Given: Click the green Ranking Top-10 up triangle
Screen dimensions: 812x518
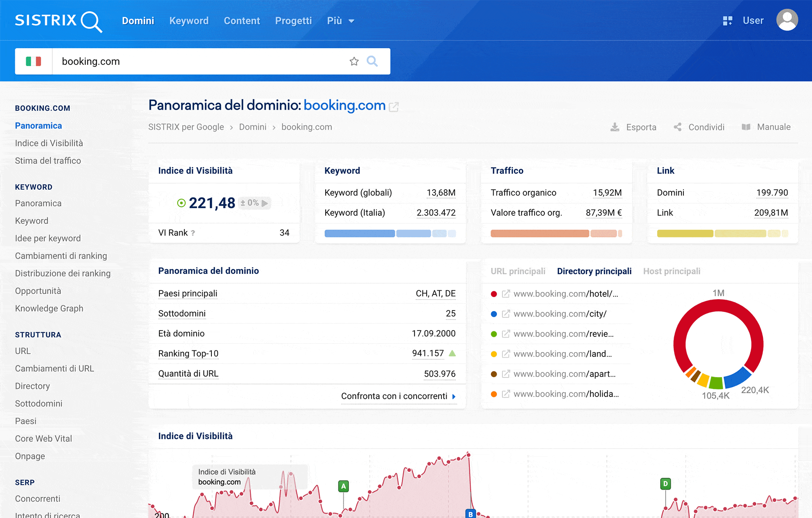Looking at the screenshot, I should pyautogui.click(x=452, y=353).
